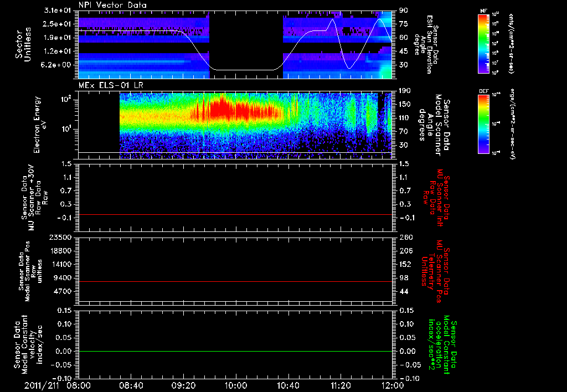Click the 'NF' label above the color bar
The image size is (567, 392).
tap(483, 11)
